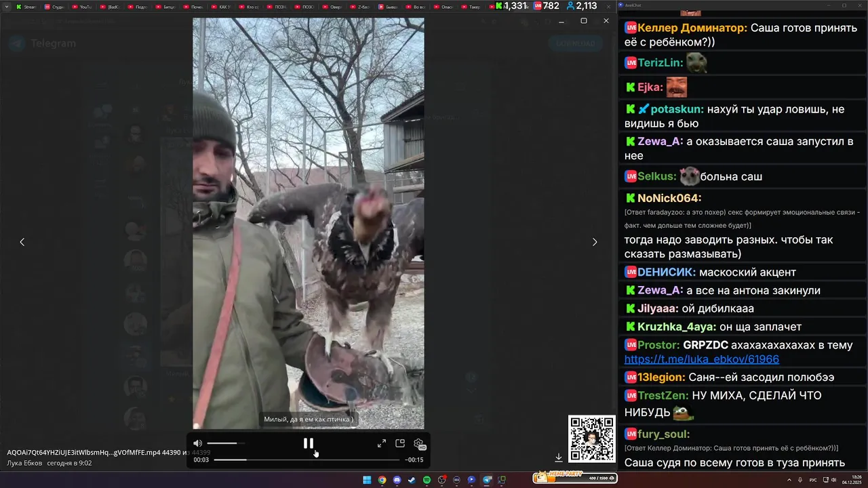Enter fullscreen mode with the expand arrows icon
The height and width of the screenshot is (488, 868).
[x=382, y=443]
